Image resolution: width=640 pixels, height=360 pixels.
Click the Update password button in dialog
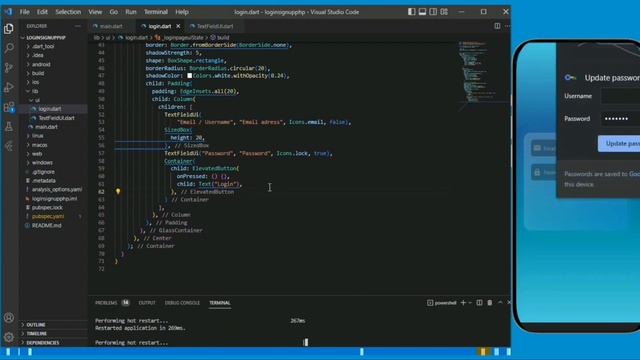[619, 144]
